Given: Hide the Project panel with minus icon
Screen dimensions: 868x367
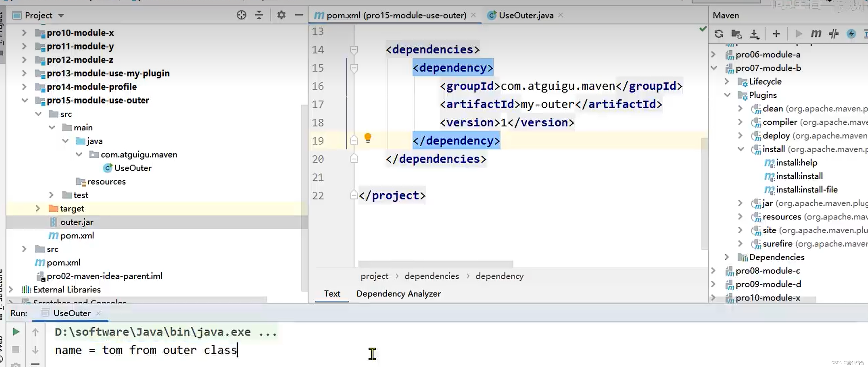Looking at the screenshot, I should click(x=298, y=15).
